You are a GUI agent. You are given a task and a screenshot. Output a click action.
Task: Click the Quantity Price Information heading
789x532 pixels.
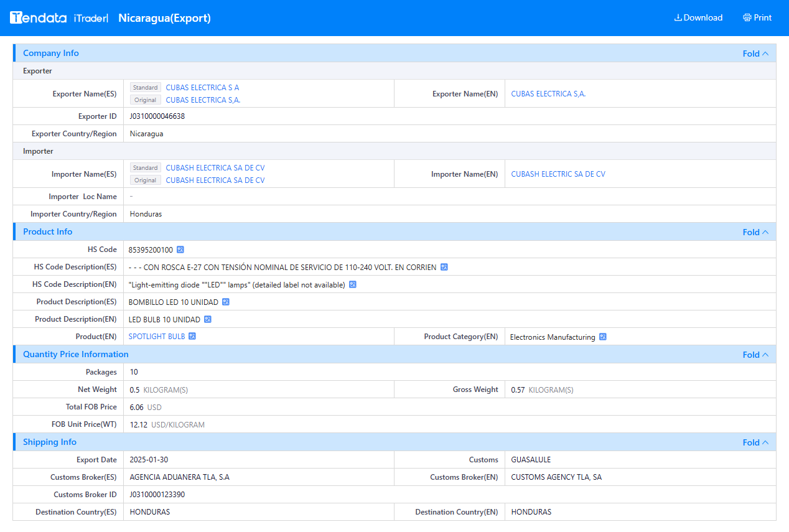tap(76, 355)
